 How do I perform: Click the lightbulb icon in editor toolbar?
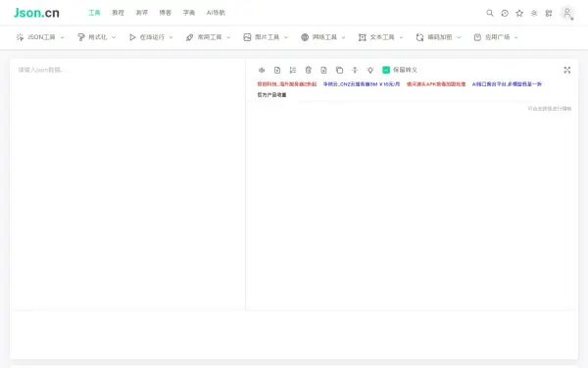click(370, 70)
